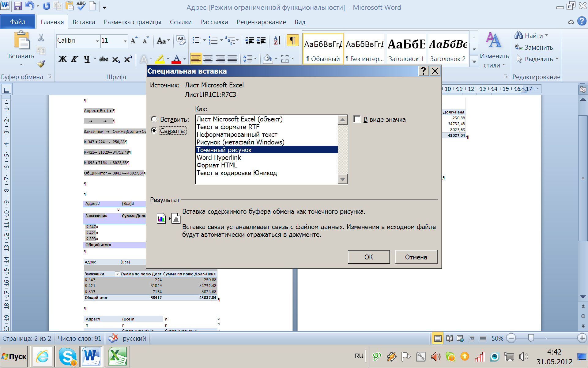Select the Связать radio button

tap(154, 130)
